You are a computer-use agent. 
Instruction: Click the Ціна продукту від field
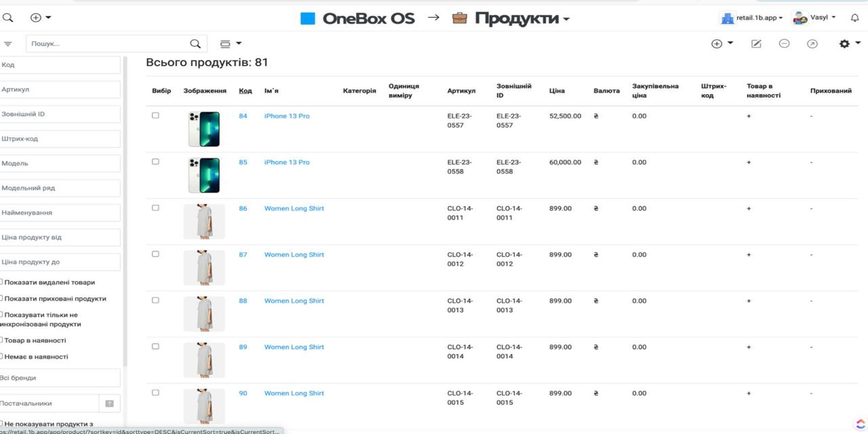[x=60, y=238]
